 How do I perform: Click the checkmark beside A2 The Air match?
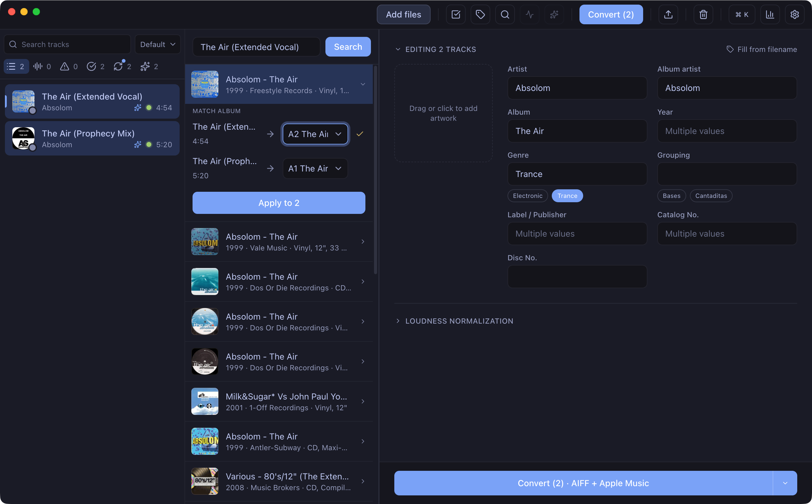tap(360, 134)
